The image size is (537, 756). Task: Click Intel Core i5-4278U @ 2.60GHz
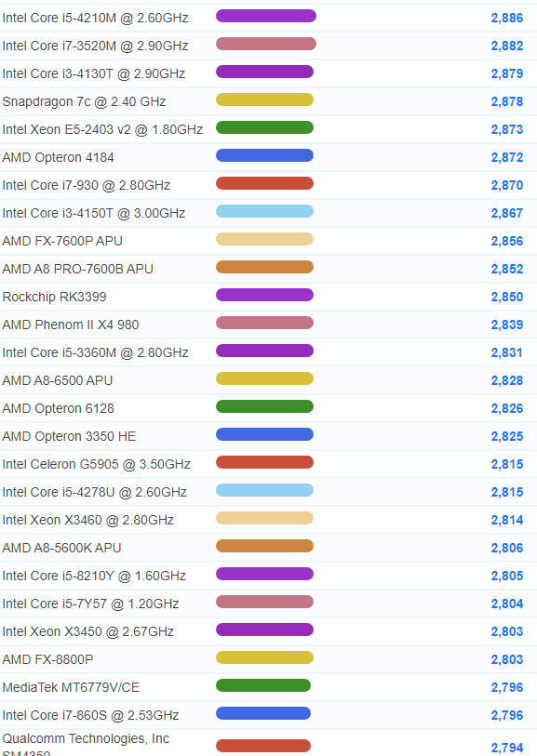95,493
